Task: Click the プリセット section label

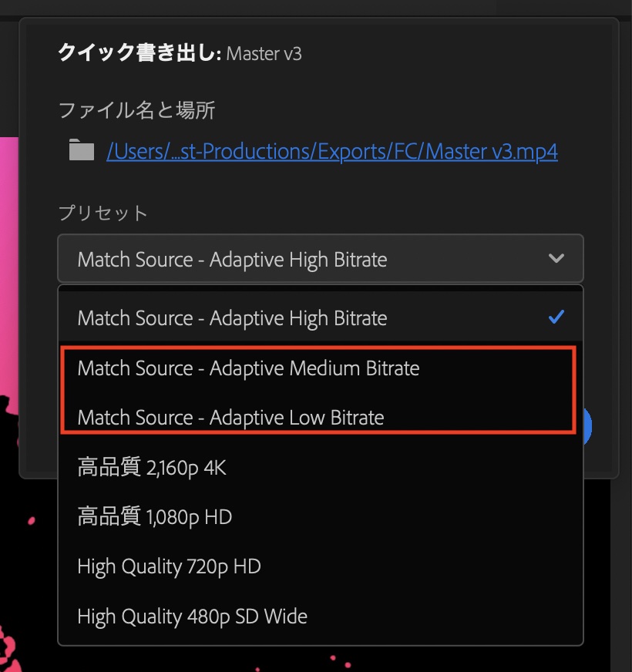Action: pos(103,213)
